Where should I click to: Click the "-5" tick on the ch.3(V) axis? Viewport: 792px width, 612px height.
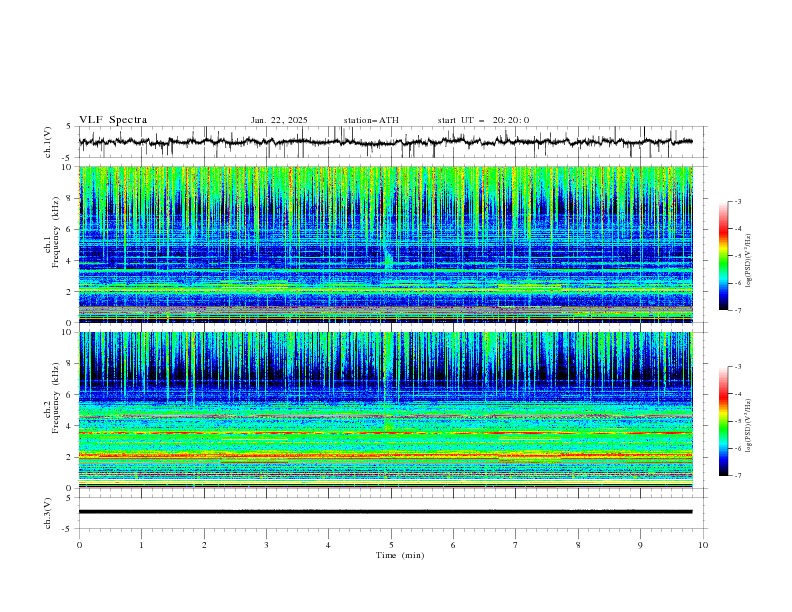67,529
